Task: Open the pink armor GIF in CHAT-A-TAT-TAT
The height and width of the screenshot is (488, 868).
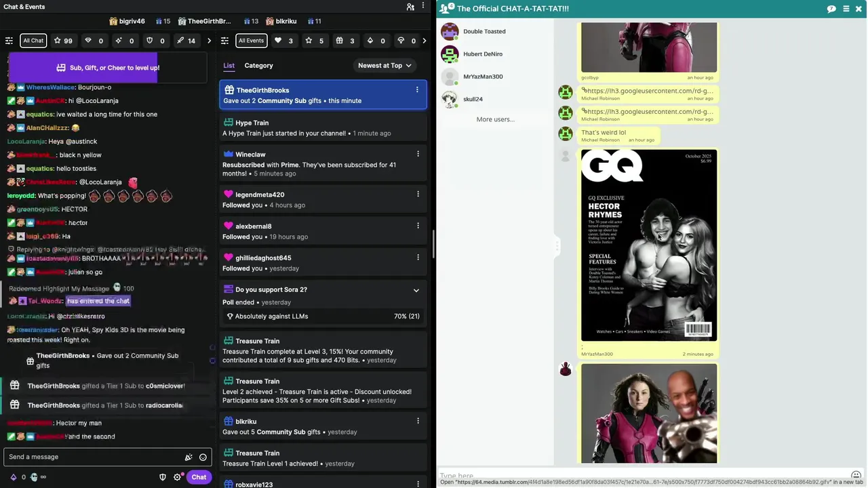Action: pyautogui.click(x=649, y=413)
